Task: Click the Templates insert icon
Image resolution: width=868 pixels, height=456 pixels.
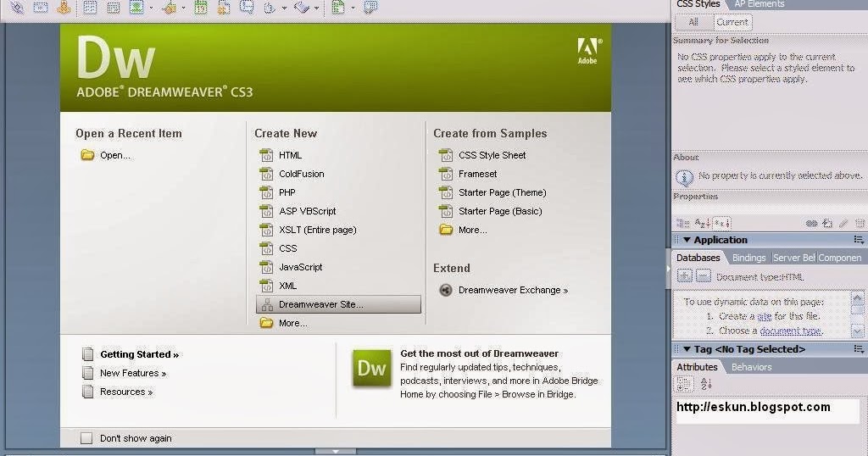Action: point(337,7)
